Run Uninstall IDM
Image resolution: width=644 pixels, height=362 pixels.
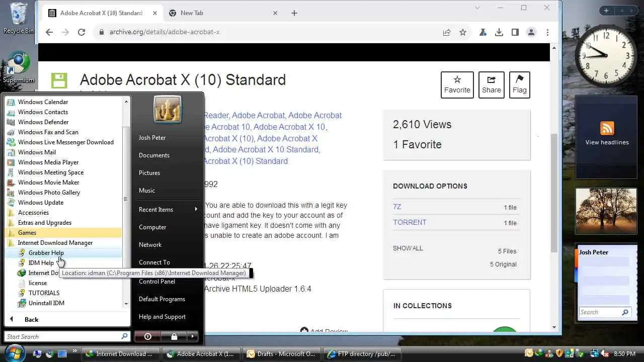point(46,303)
